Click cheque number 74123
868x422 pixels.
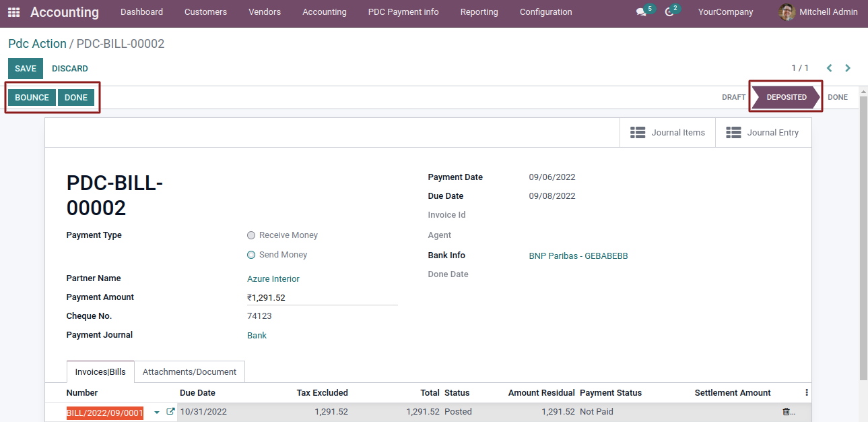259,316
